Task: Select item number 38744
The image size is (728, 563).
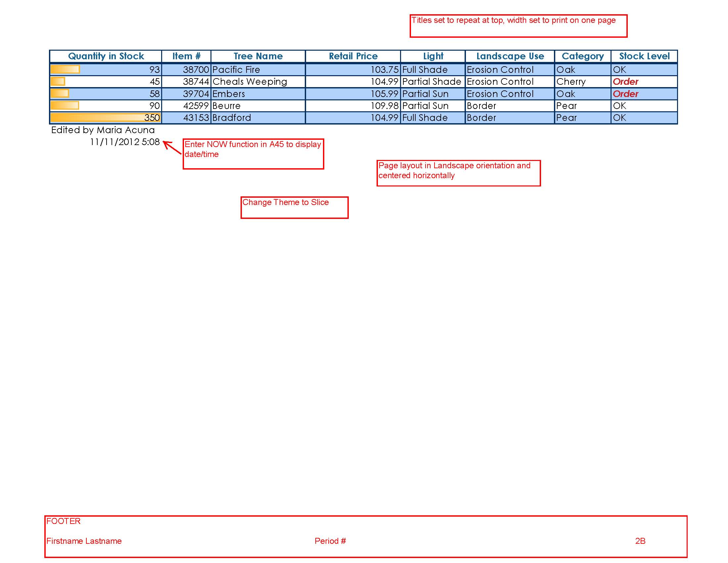Action: click(186, 82)
